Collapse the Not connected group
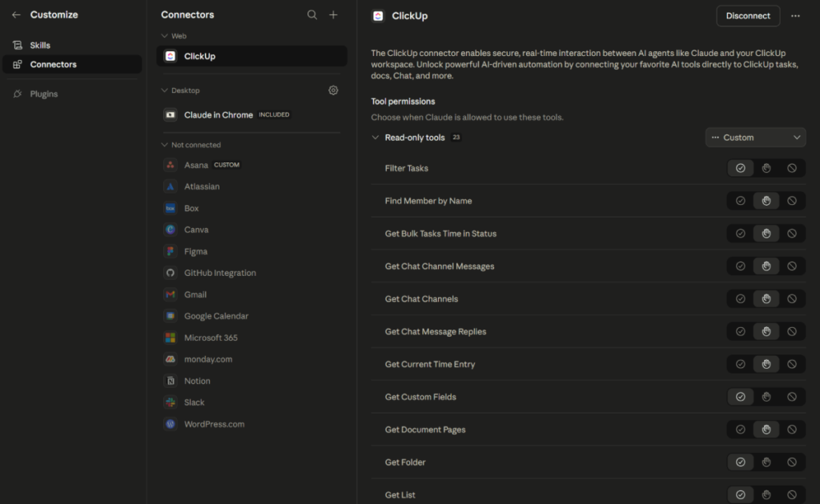 pyautogui.click(x=164, y=145)
